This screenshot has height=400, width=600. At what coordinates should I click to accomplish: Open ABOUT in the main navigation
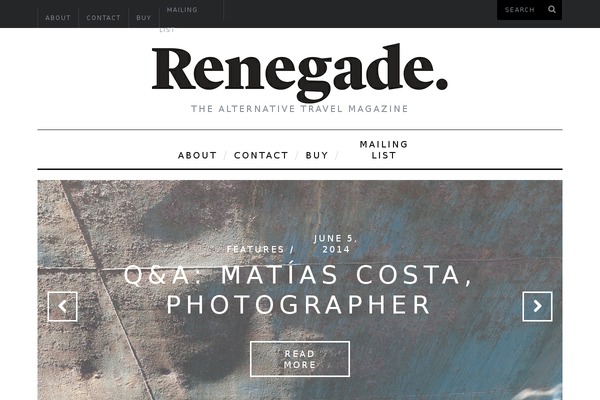[197, 155]
